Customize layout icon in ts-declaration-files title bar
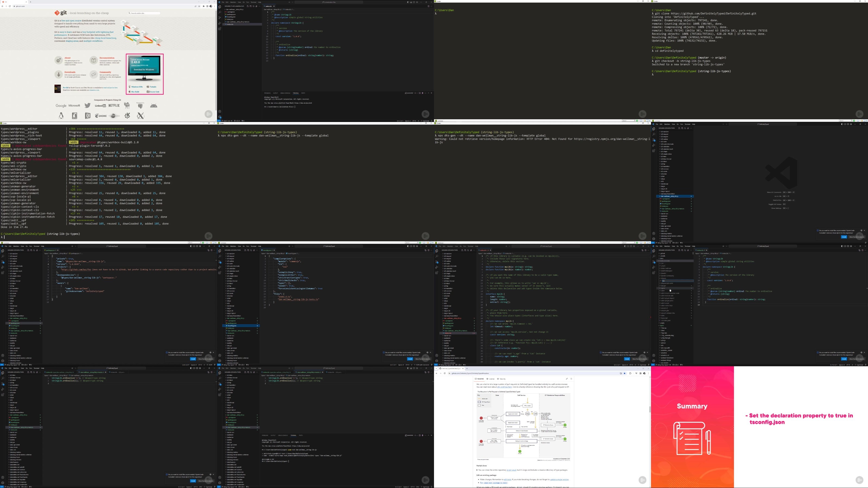Viewport: 868px width, 488px height. tap(417, 2)
